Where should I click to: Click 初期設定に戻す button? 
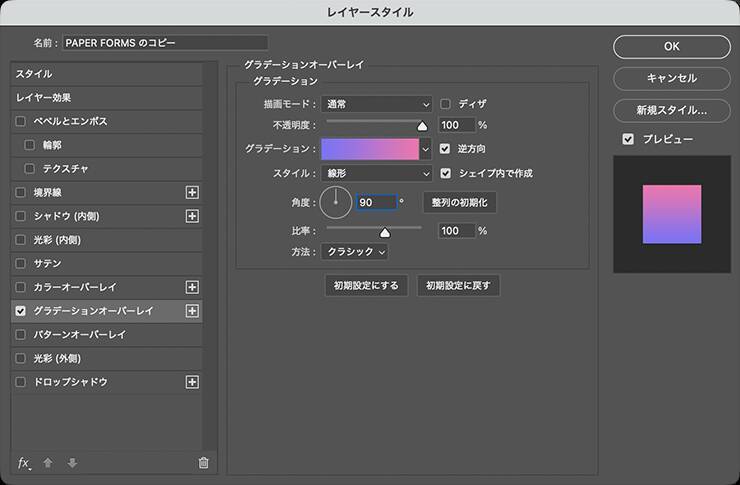[458, 285]
